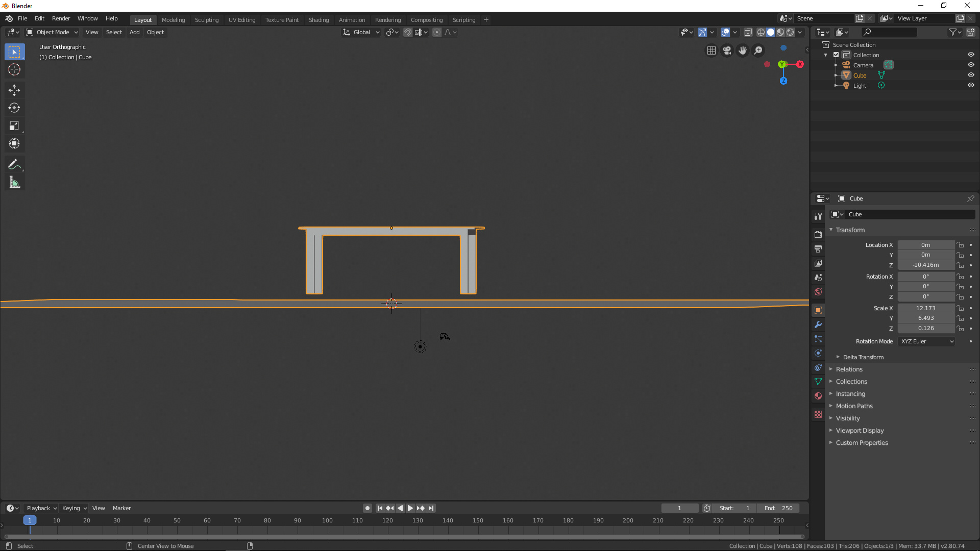This screenshot has width=980, height=551.
Task: Jump to the last frame with the playback button
Action: pyautogui.click(x=431, y=508)
